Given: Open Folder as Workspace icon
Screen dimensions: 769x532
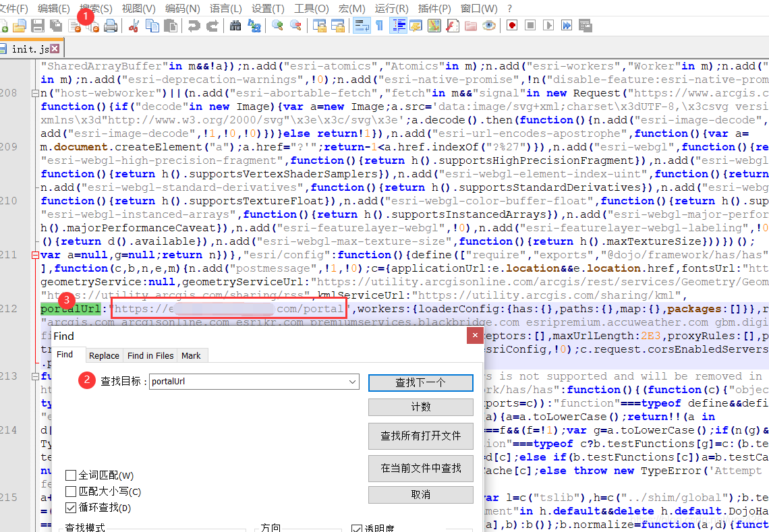Looking at the screenshot, I should [471, 26].
